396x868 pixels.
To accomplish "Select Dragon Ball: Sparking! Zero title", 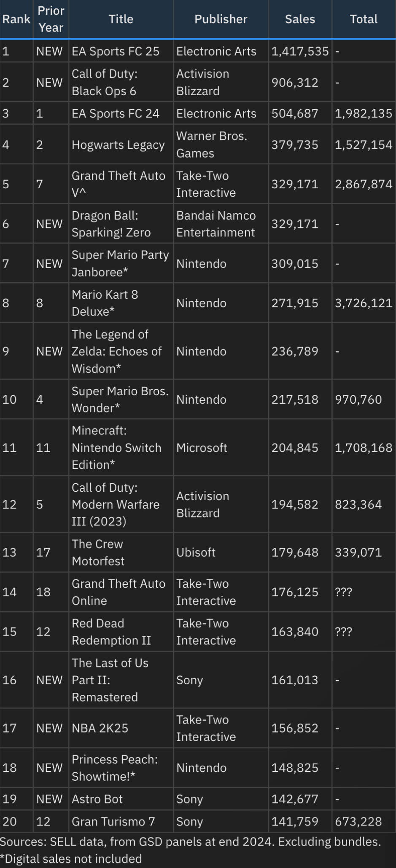I will point(111,224).
